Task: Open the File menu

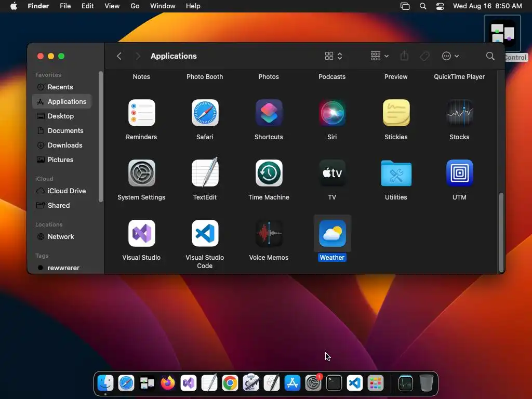Action: click(x=65, y=6)
